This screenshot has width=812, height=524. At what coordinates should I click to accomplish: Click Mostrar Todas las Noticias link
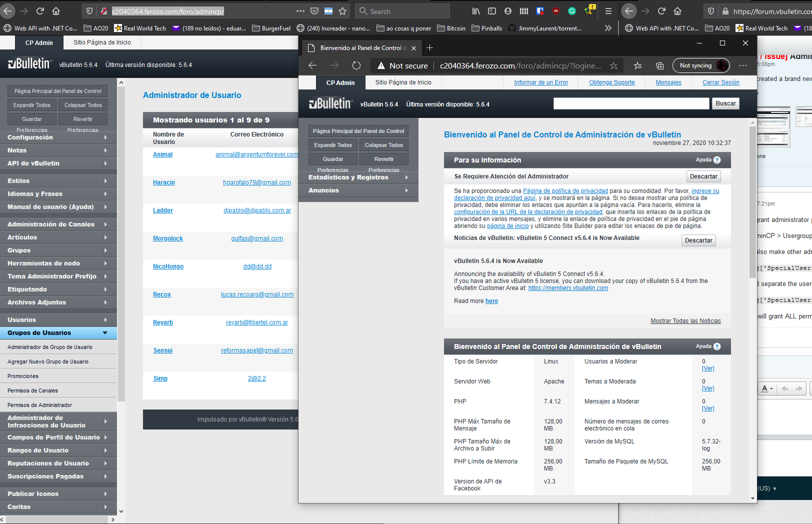(685, 321)
